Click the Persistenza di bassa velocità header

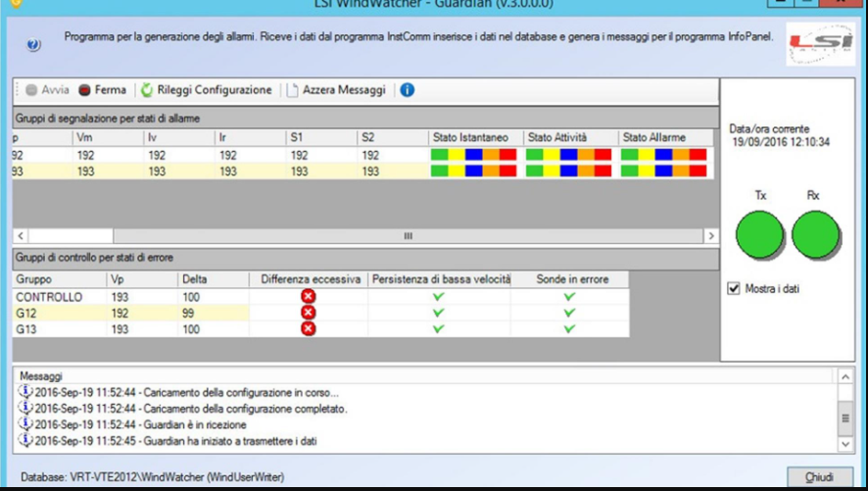point(440,279)
